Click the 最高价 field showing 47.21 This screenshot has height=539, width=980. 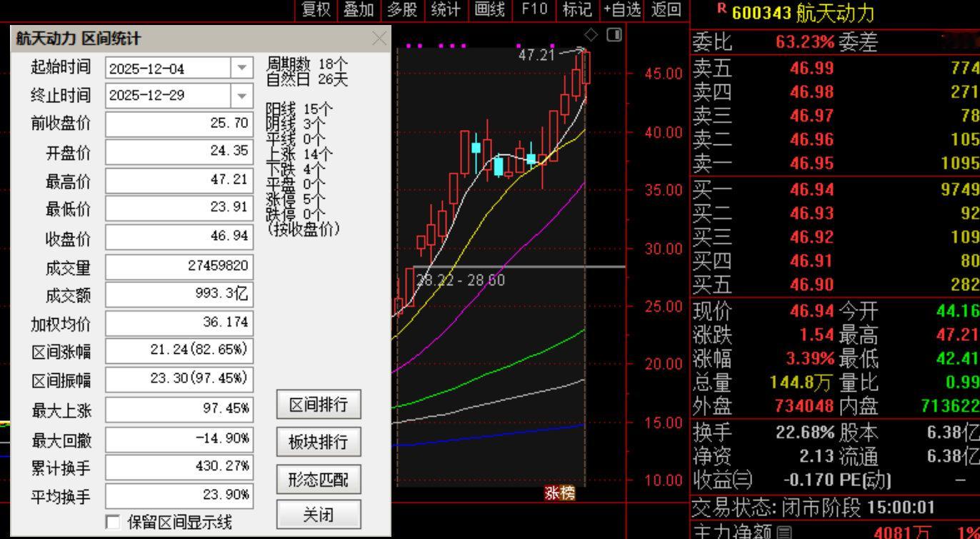point(179,180)
